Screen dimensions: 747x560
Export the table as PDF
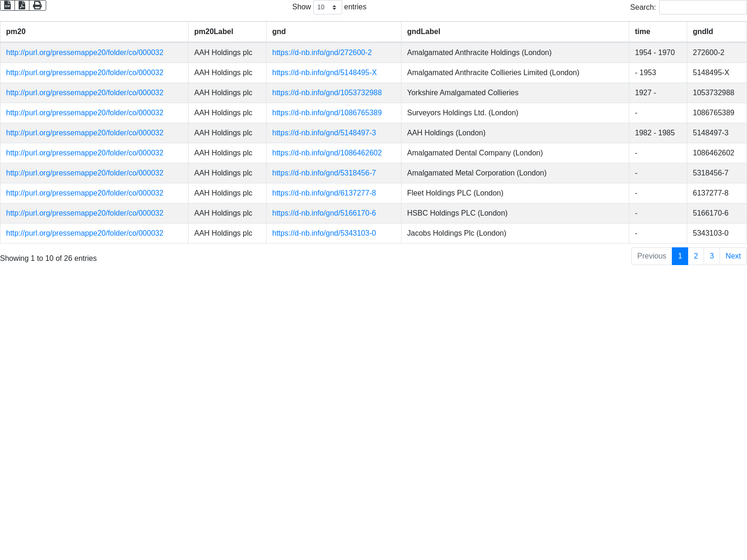pos(22,6)
